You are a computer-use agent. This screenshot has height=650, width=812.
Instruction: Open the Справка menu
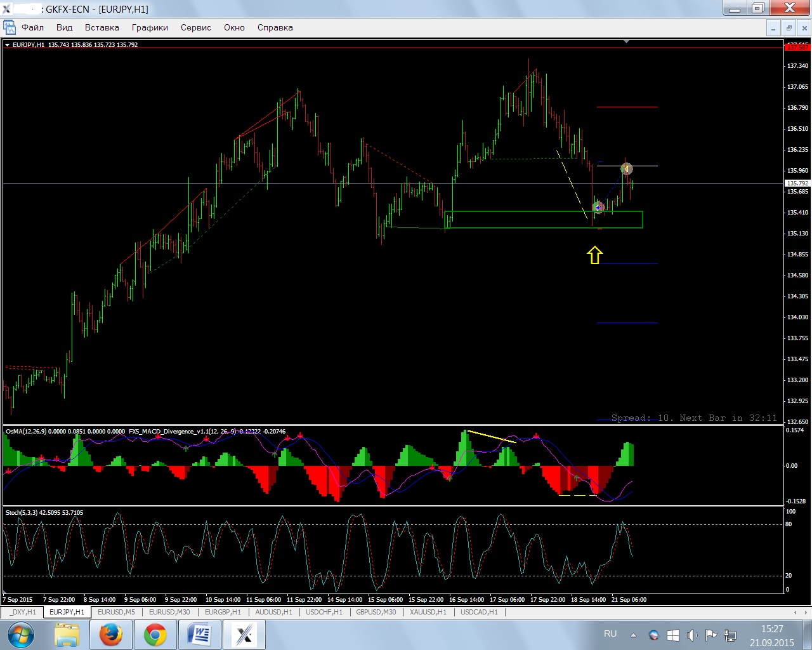coord(275,27)
